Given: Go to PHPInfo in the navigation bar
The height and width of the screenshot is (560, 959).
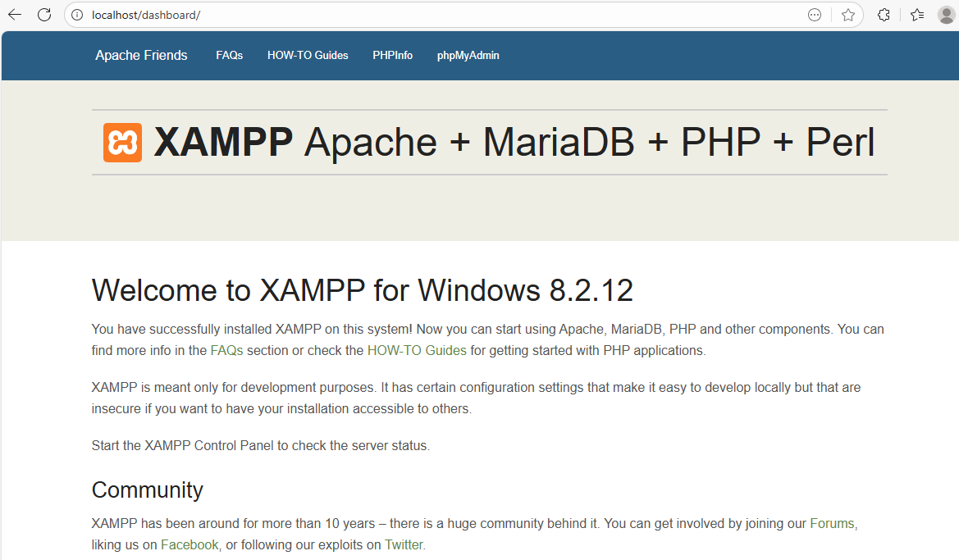Looking at the screenshot, I should (x=392, y=56).
